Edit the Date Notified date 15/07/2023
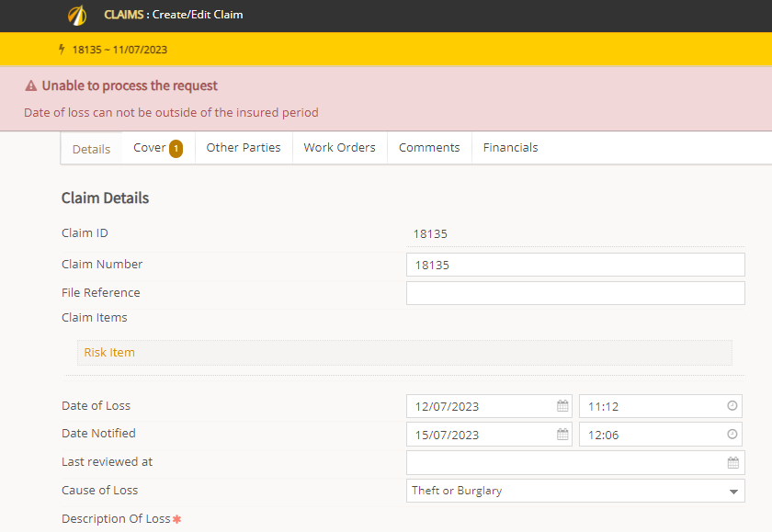The image size is (772, 532). [x=489, y=435]
